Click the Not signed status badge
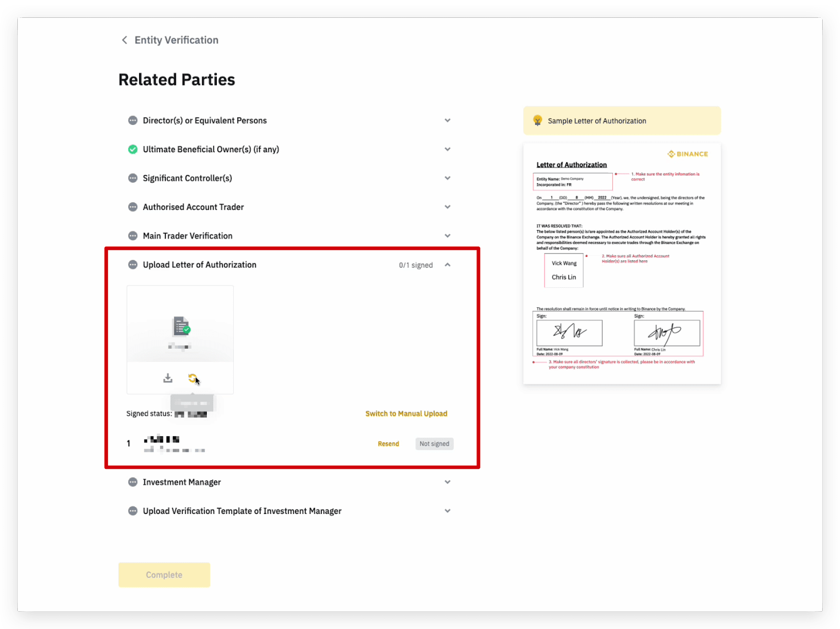 (x=434, y=444)
